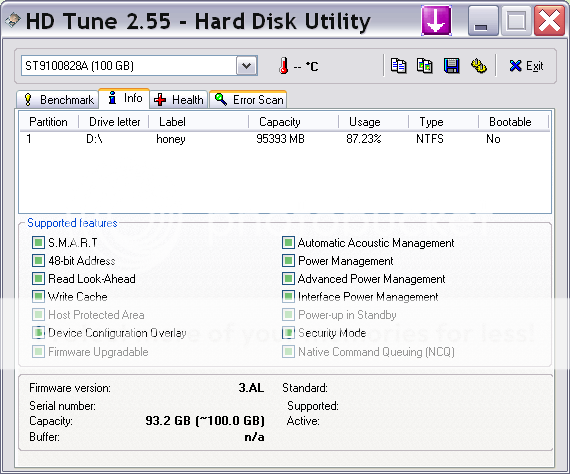Open the drive selection dropdown arrow
The width and height of the screenshot is (570, 474).
tap(247, 66)
